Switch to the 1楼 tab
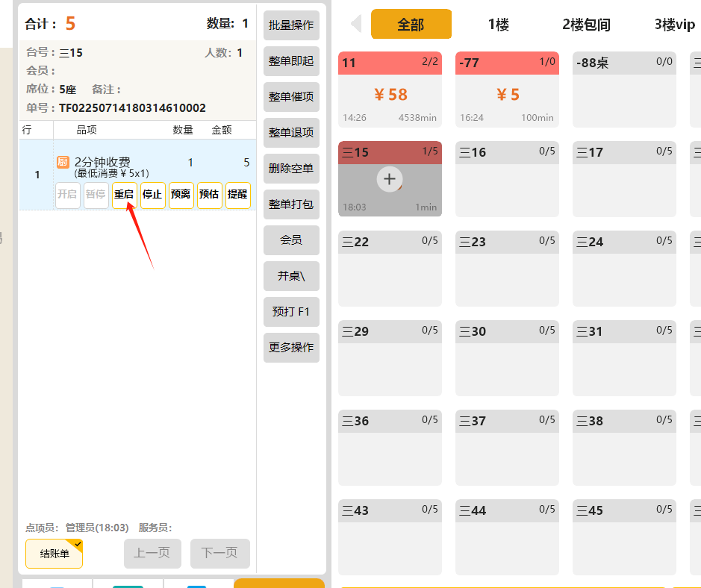 pos(498,25)
